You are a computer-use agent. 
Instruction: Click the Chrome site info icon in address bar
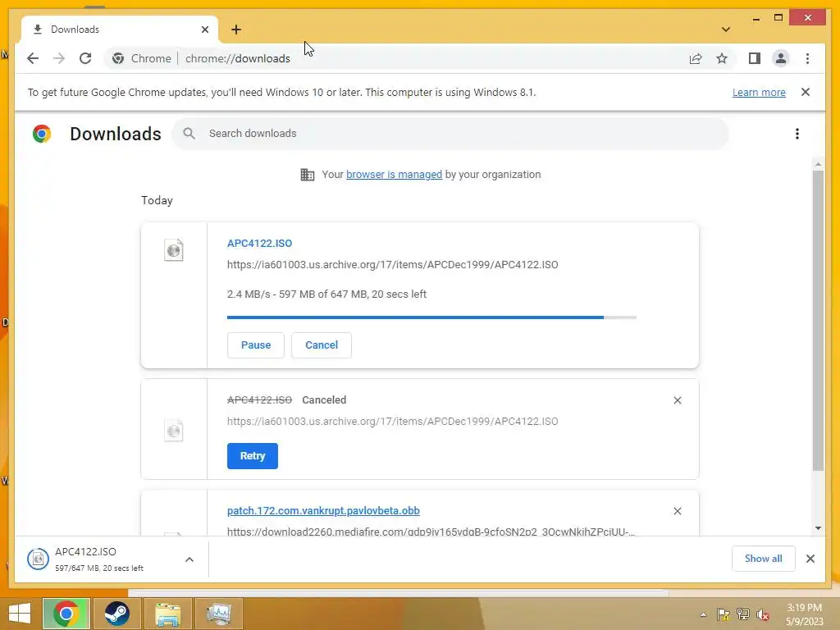[x=118, y=58]
